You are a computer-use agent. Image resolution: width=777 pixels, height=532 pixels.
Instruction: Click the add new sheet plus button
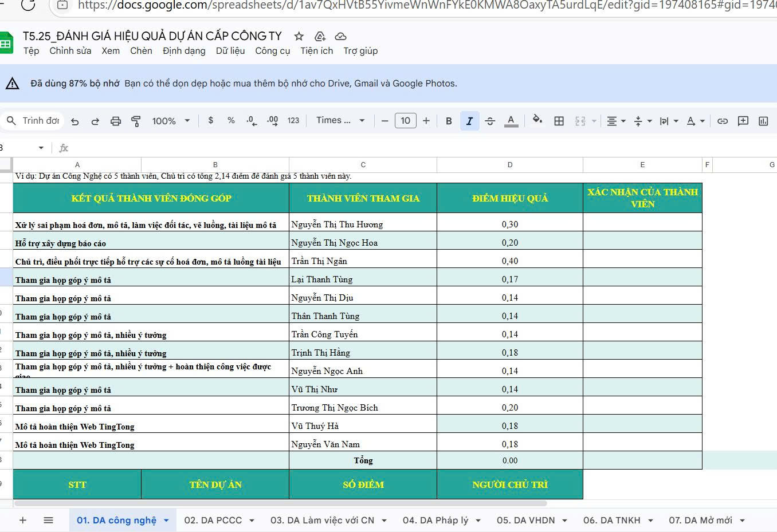coord(23,520)
